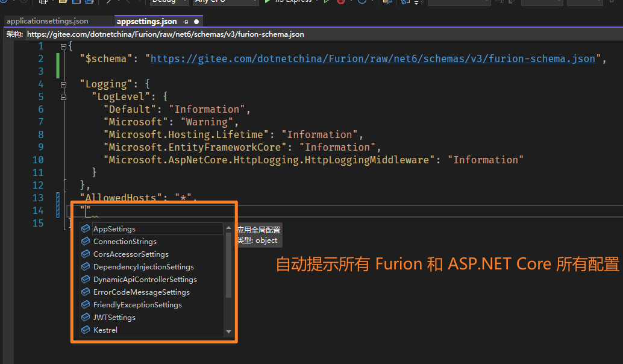Click the Kestrel property icon
The image size is (623, 364).
tap(86, 330)
